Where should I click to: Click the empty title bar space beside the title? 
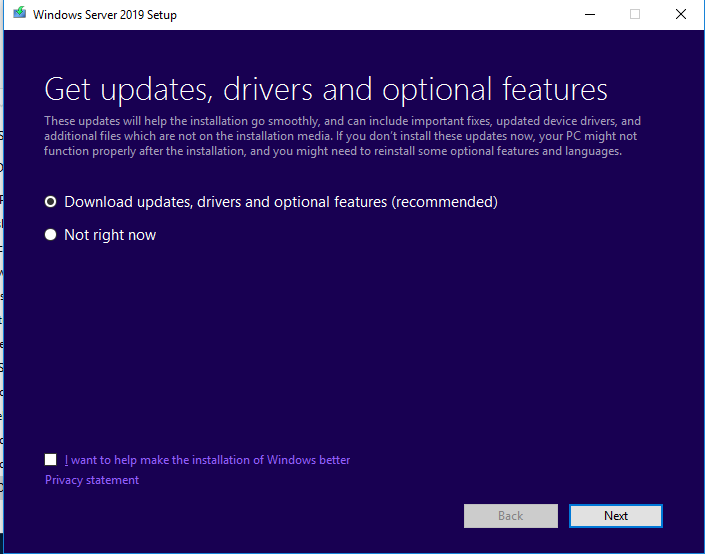pos(380,14)
